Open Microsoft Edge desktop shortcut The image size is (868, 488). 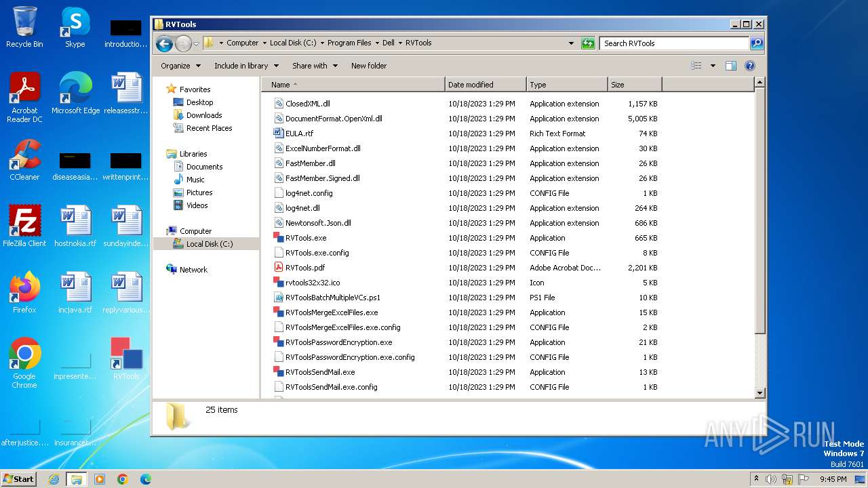pyautogui.click(x=75, y=94)
